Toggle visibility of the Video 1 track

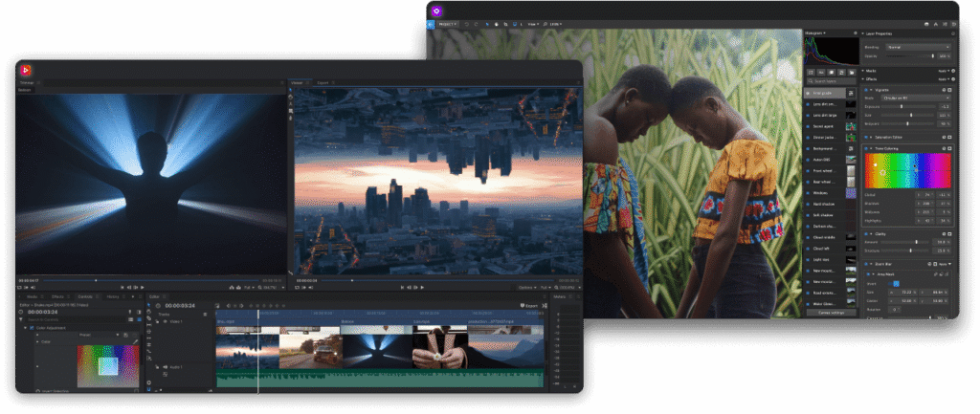166,321
